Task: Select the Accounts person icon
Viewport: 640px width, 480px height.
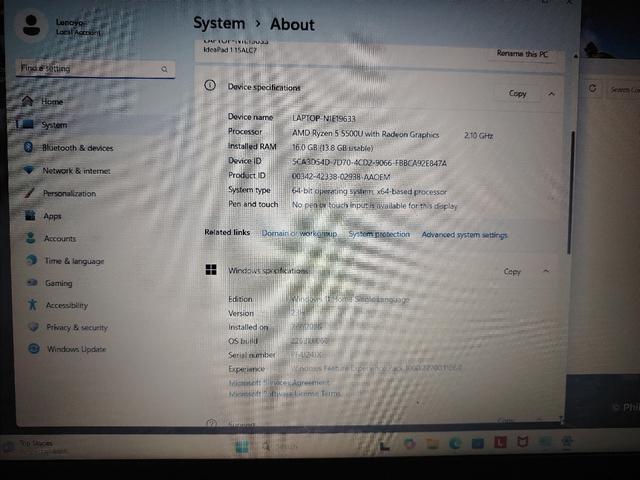Action: coord(31,238)
